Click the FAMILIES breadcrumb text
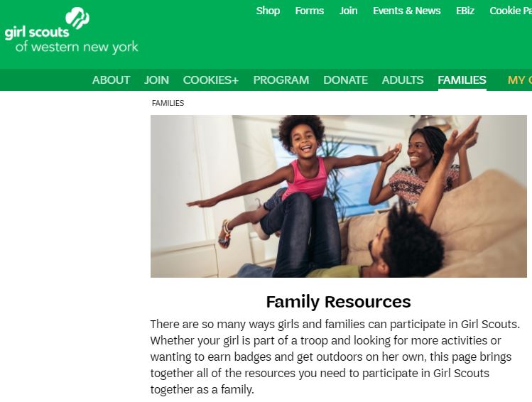 click(x=168, y=103)
